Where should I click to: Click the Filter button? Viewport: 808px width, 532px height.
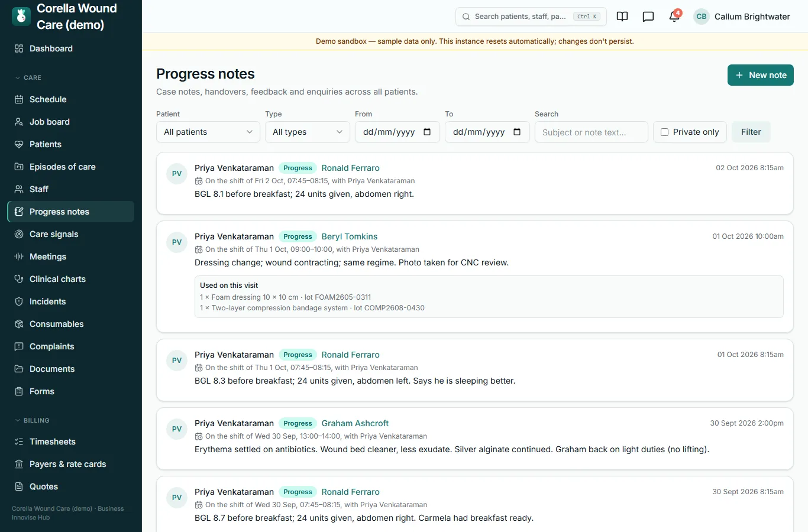click(x=751, y=132)
